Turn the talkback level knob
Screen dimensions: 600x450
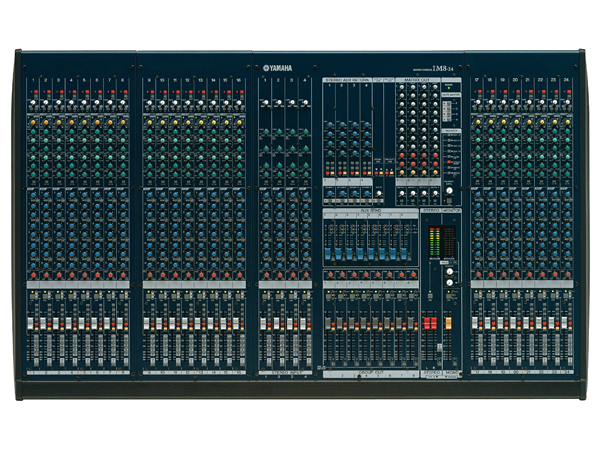[x=449, y=190]
